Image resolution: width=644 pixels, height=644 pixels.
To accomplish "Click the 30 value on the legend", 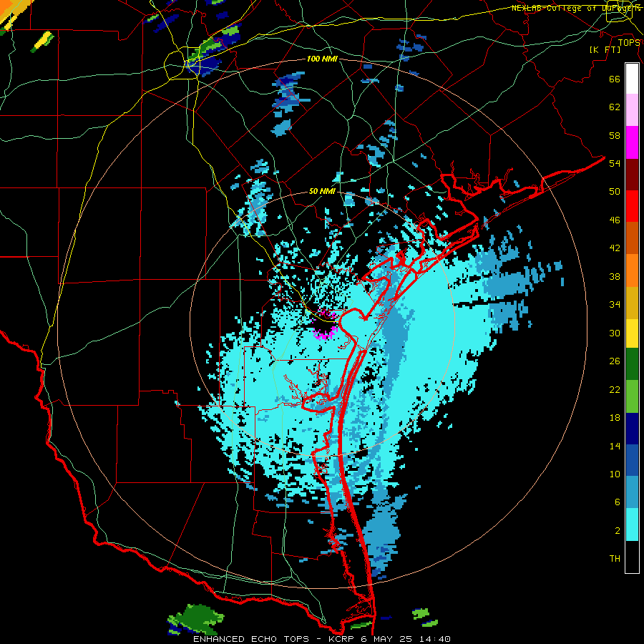I will coord(615,333).
